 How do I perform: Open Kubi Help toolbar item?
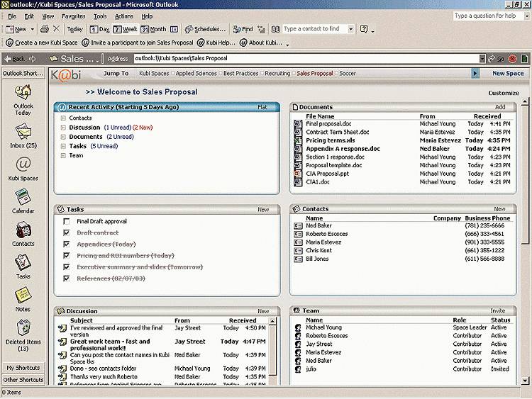(x=216, y=43)
